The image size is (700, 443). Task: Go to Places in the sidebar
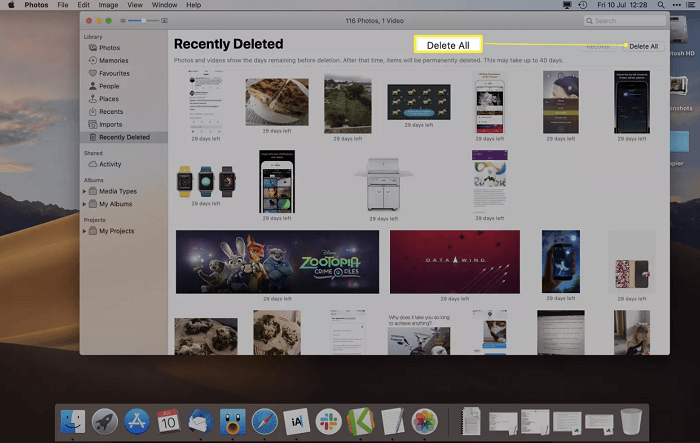click(x=109, y=99)
